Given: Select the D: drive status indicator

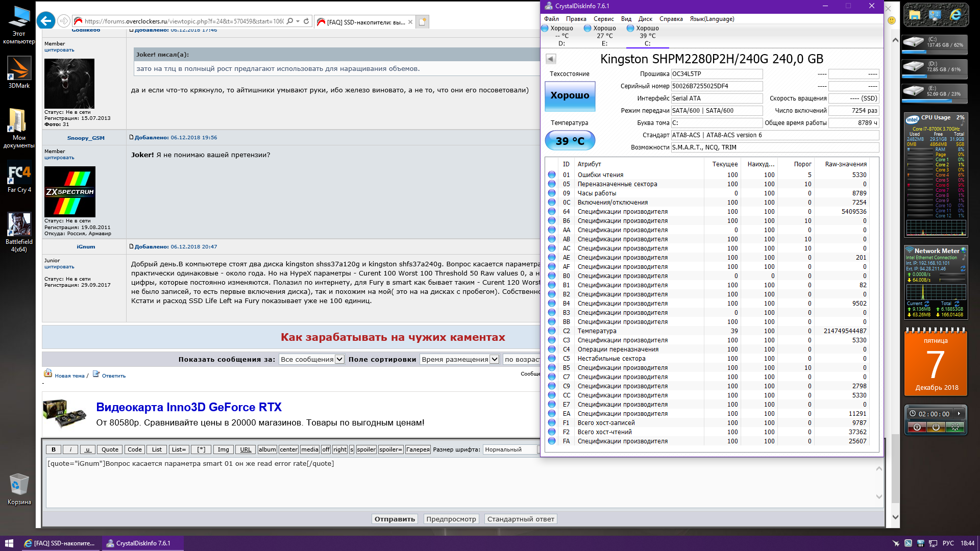Looking at the screenshot, I should tap(558, 35).
